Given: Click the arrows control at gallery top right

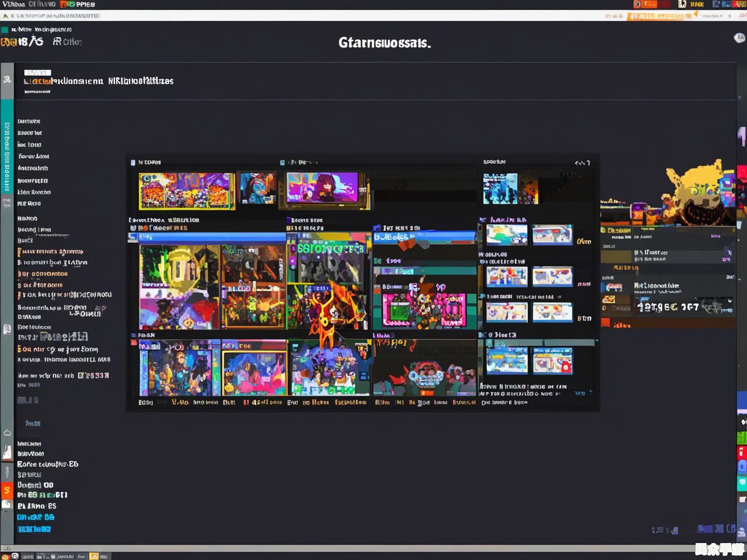Looking at the screenshot, I should pos(582,163).
